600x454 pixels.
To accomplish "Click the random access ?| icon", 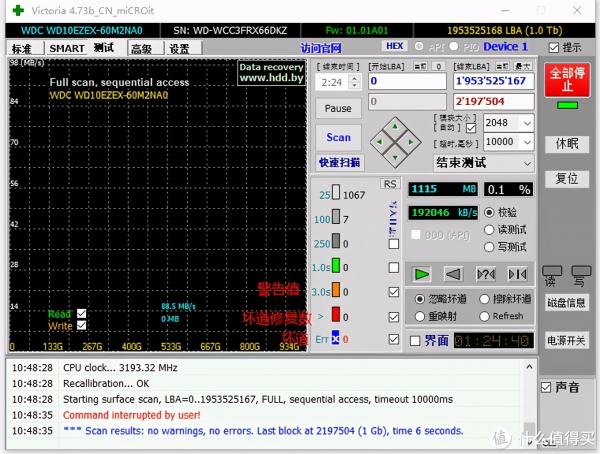I will coord(486,273).
